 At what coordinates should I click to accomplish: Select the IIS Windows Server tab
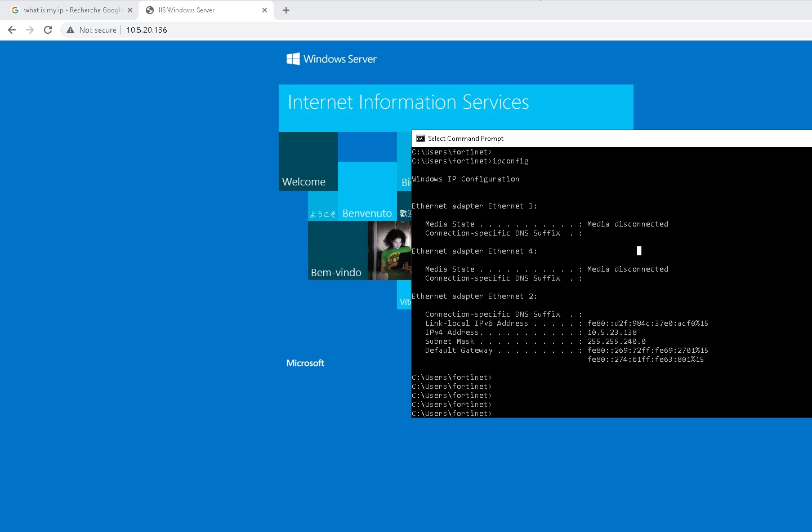click(206, 10)
